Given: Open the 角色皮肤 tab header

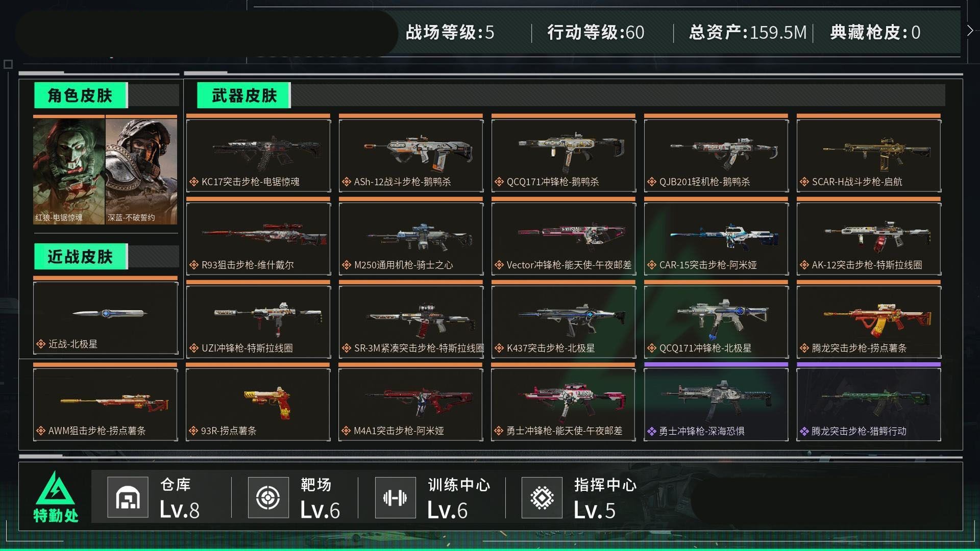Looking at the screenshot, I should pyautogui.click(x=81, y=95).
